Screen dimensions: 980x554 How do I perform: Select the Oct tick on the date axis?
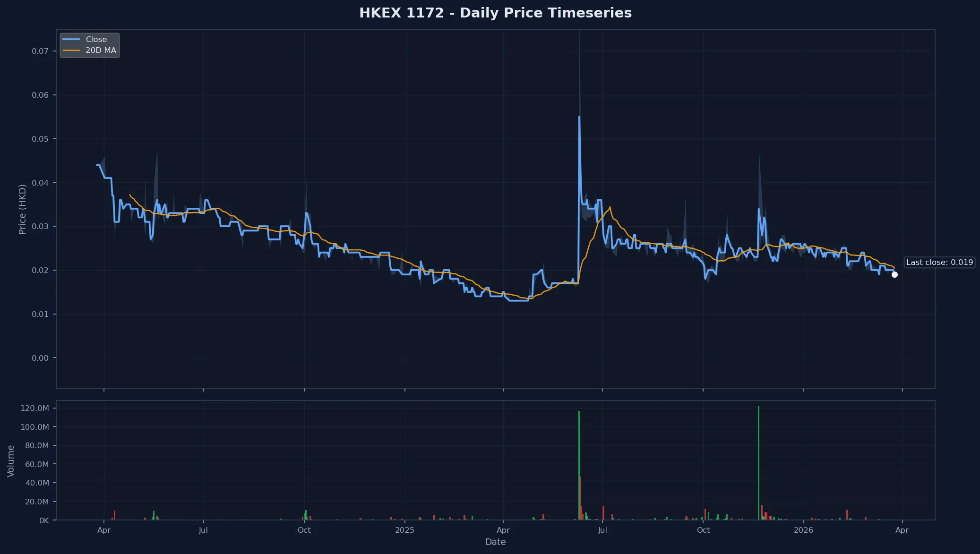[x=304, y=530]
